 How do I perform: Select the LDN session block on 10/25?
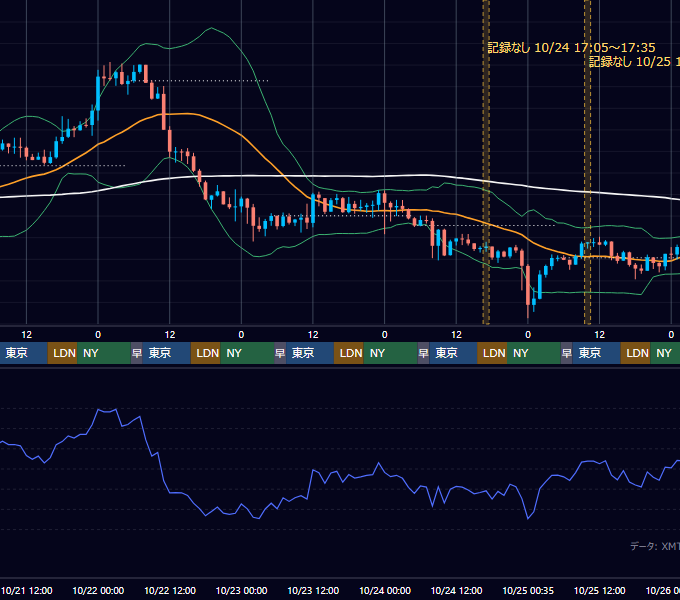635,353
